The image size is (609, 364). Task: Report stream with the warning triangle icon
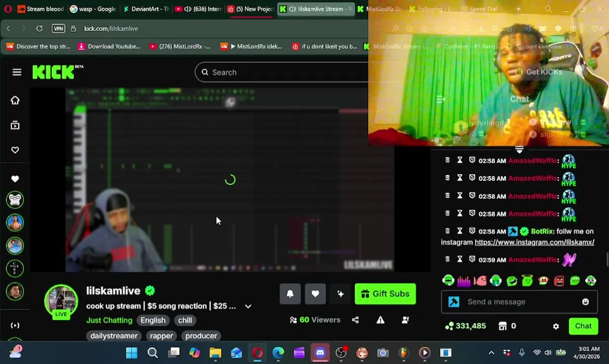(380, 320)
